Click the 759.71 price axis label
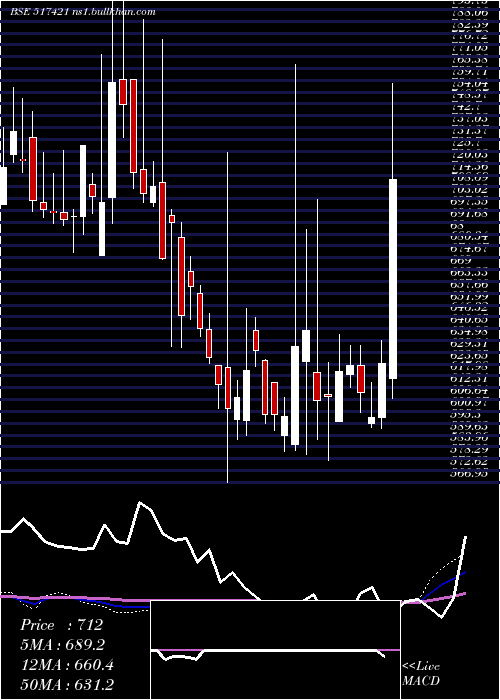 pyautogui.click(x=469, y=71)
